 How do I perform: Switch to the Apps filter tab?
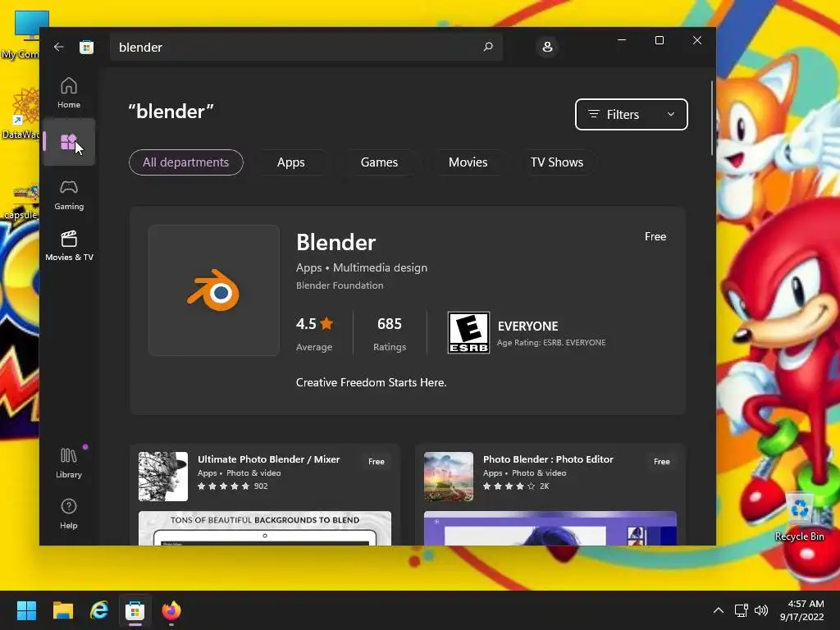(291, 162)
